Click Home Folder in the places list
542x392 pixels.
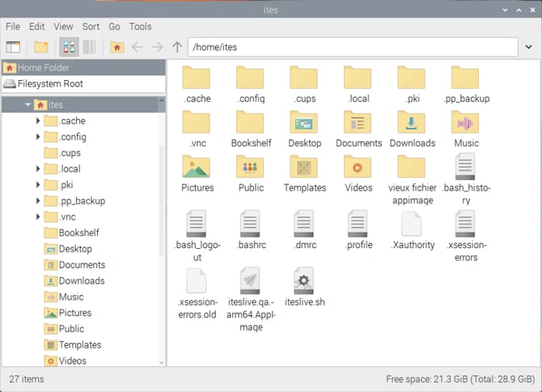tap(44, 68)
